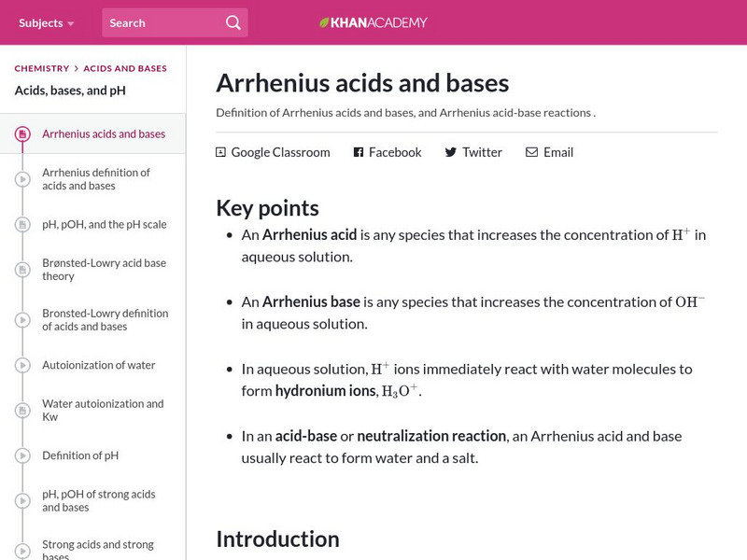This screenshot has height=560, width=747.
Task: Click the Khan Academy logo
Action: tap(373, 22)
